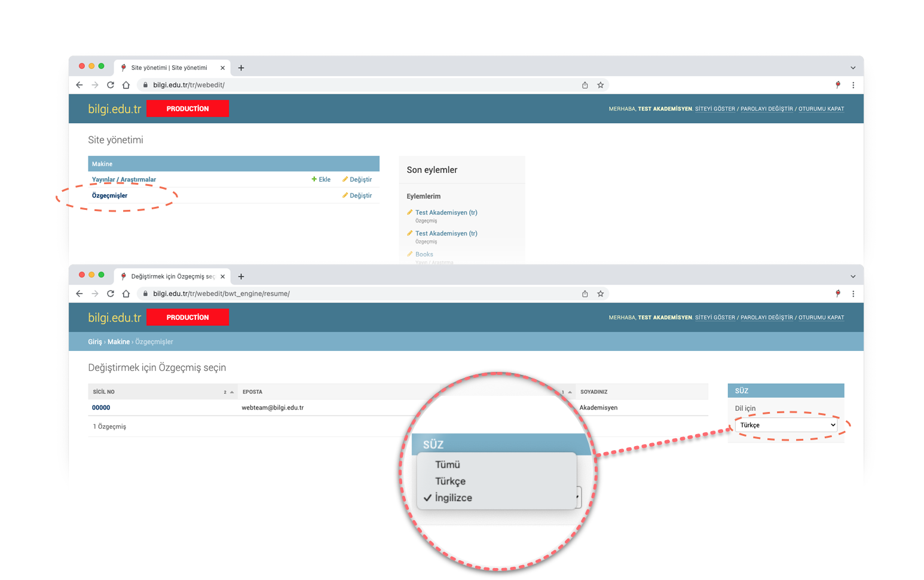
Task: Click 'OTURUMU KAPAT' in top header
Action: pos(821,109)
